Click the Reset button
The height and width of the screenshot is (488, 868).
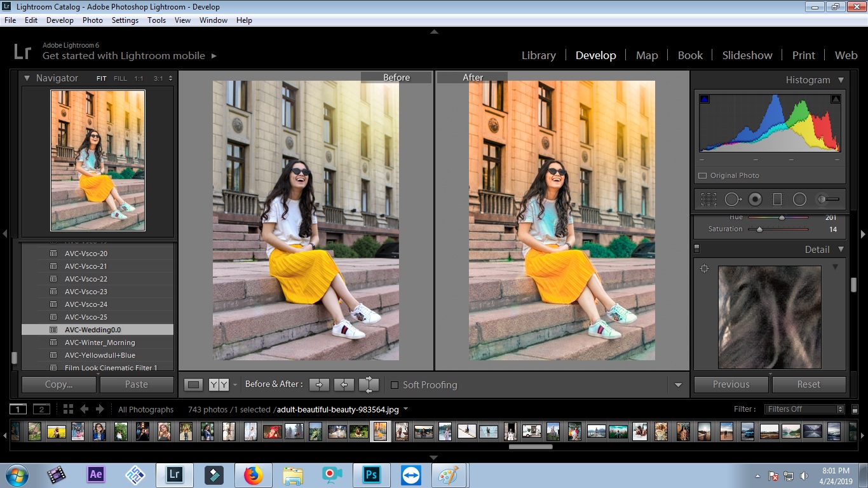pyautogui.click(x=808, y=384)
